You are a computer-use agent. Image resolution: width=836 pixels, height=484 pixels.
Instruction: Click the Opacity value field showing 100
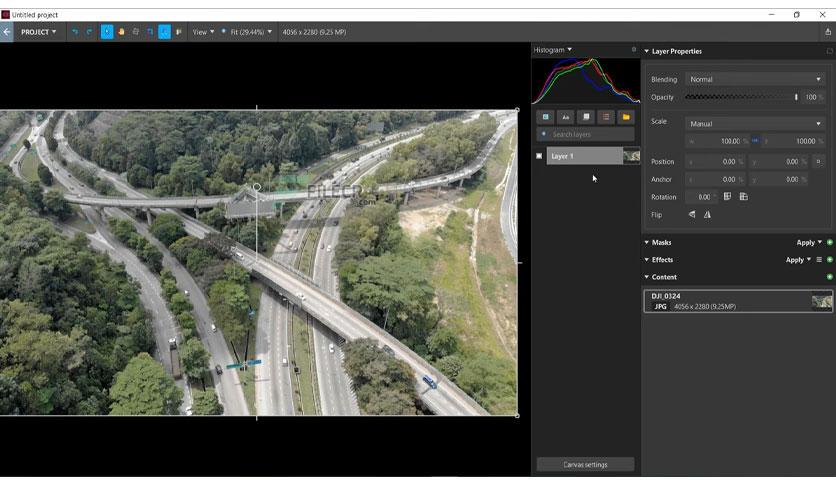tap(811, 97)
